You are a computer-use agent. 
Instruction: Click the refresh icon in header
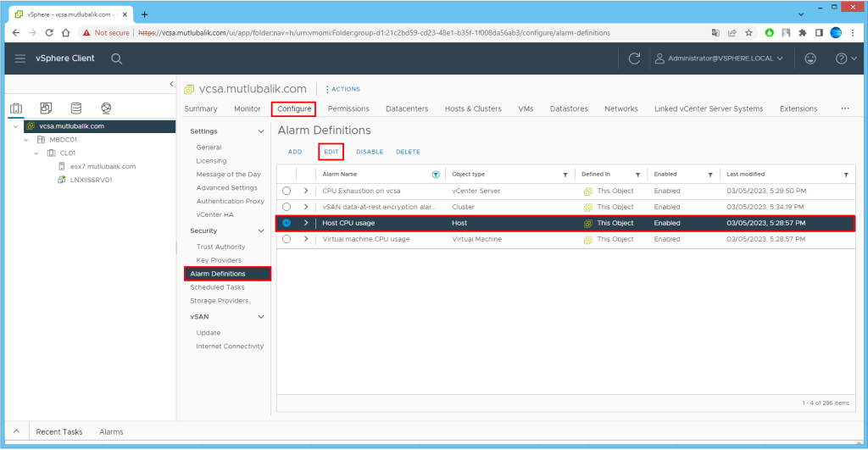(x=634, y=58)
